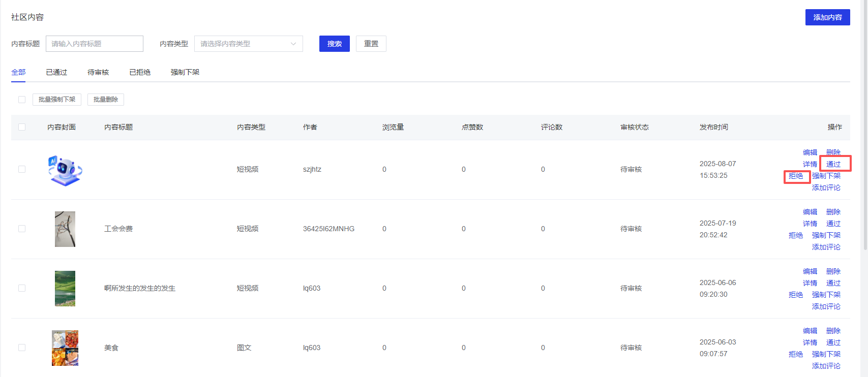Switch to the 待审核 tab

tap(98, 72)
